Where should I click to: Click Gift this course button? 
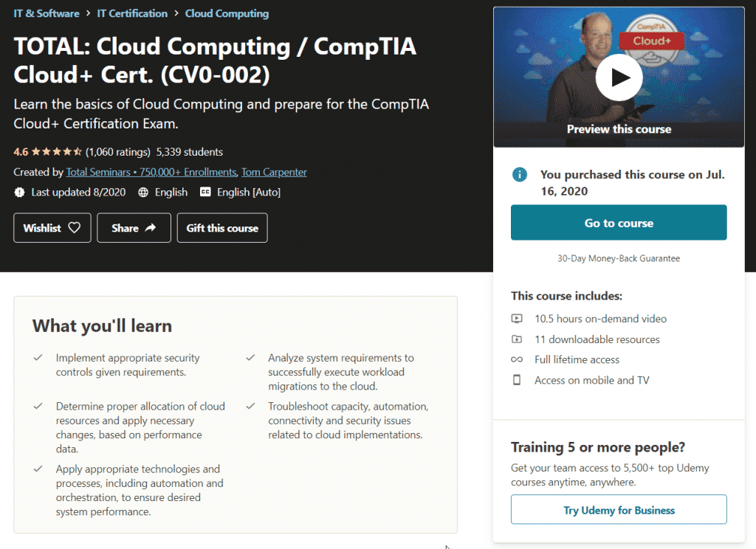point(222,227)
